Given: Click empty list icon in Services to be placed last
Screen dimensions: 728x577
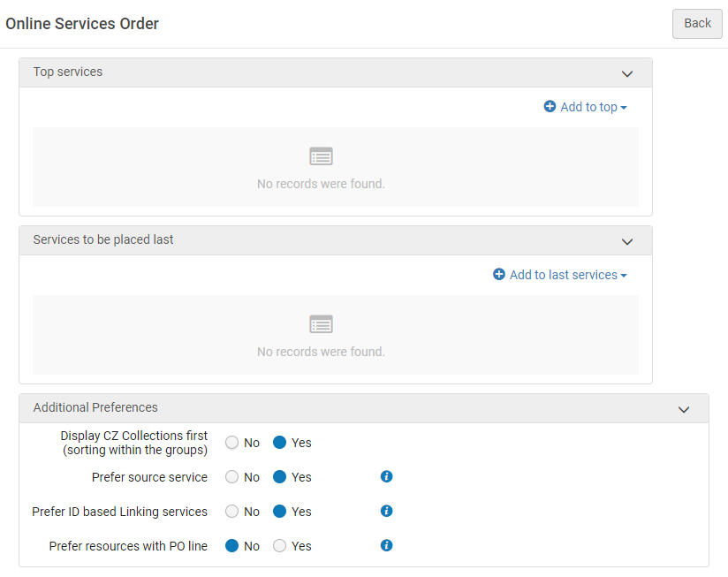Looking at the screenshot, I should [321, 325].
